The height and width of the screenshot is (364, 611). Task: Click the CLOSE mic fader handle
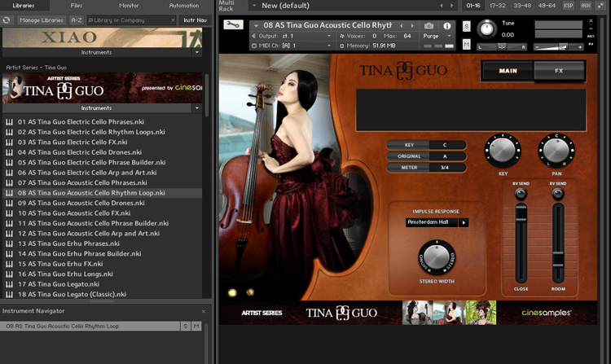pos(521,213)
